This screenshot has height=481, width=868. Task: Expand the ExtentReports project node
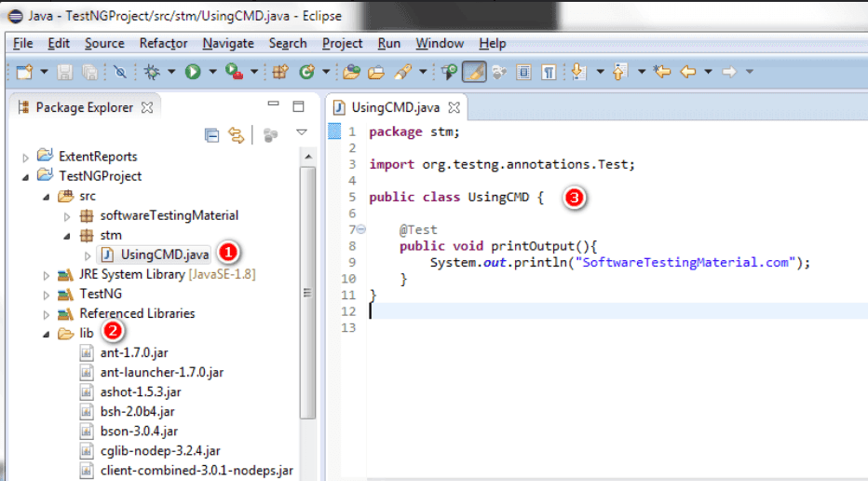click(x=26, y=157)
